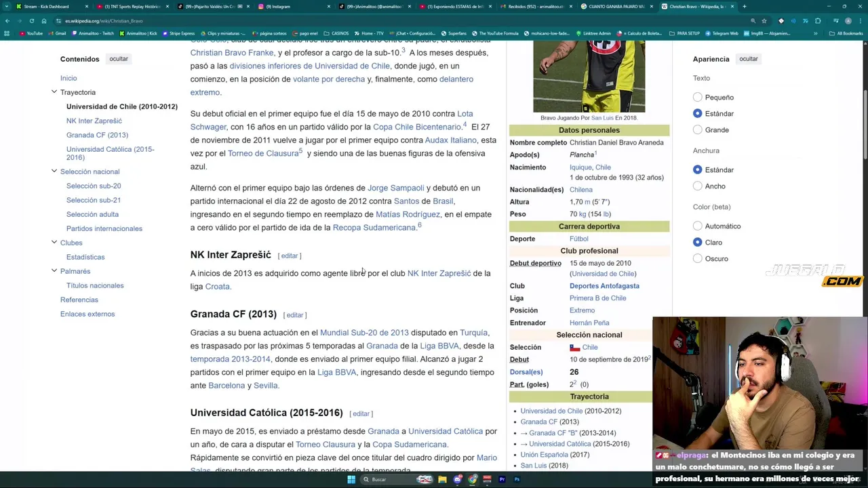
Task: Hide the Contenidos sidebar with ocultar
Action: point(119,59)
